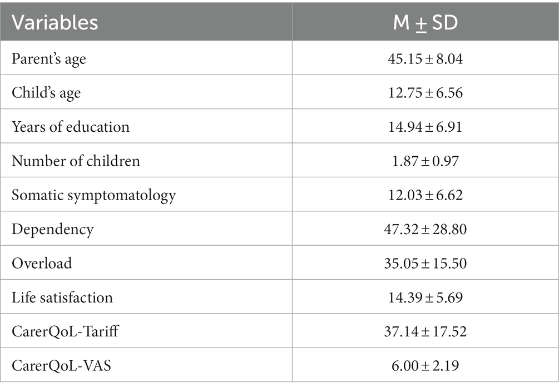Screen dimensions: 559x392
Task: Select the Child's age row label
Action: click(x=46, y=93)
